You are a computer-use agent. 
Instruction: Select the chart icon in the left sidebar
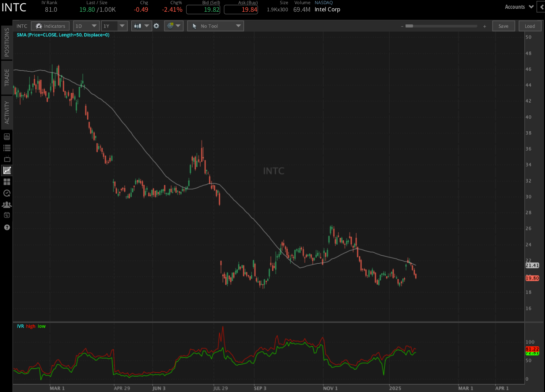6,170
